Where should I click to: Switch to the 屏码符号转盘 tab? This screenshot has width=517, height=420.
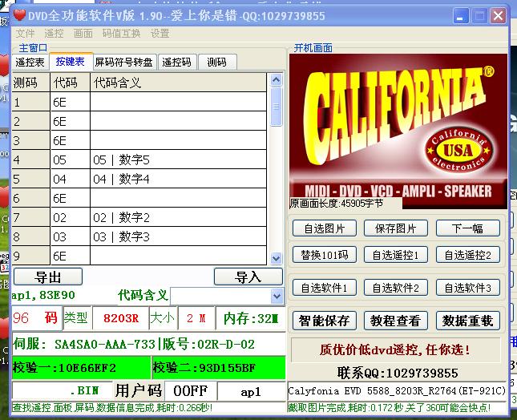124,62
